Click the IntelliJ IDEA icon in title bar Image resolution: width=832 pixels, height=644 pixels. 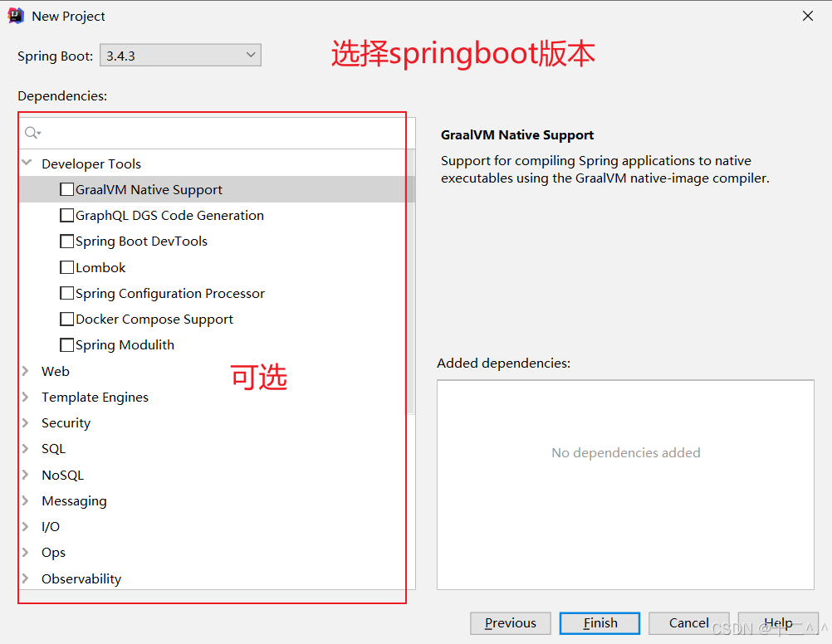[15, 15]
